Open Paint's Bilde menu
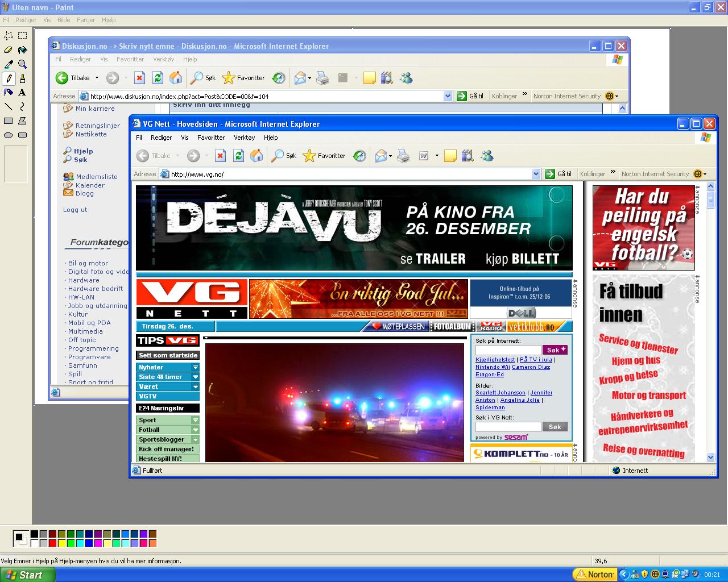The height and width of the screenshot is (582, 728). 64,20
